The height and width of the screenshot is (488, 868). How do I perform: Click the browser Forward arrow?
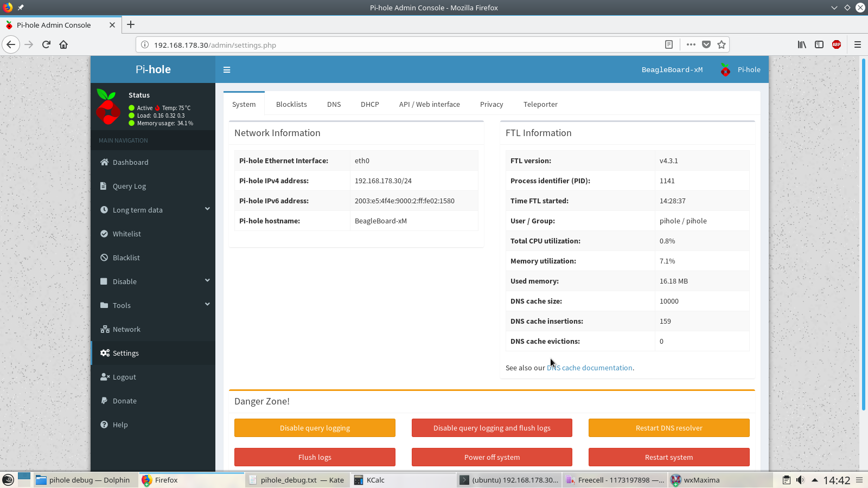click(x=29, y=44)
